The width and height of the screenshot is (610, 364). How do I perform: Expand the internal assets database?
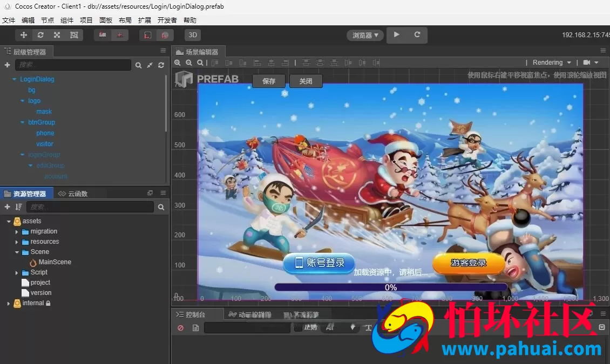coord(9,304)
